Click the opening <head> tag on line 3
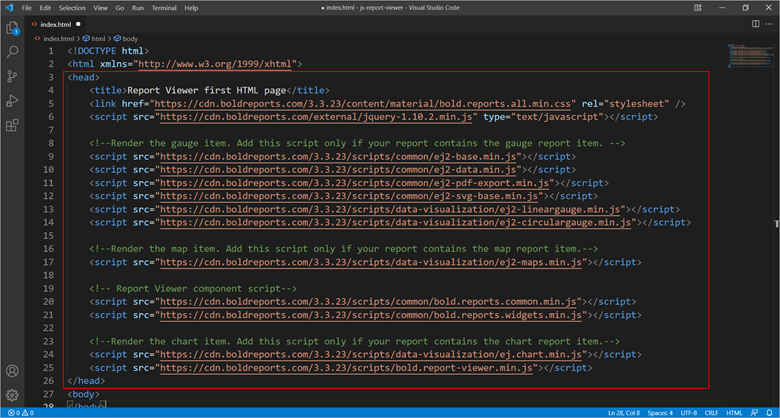This screenshot has height=418, width=780. point(84,77)
